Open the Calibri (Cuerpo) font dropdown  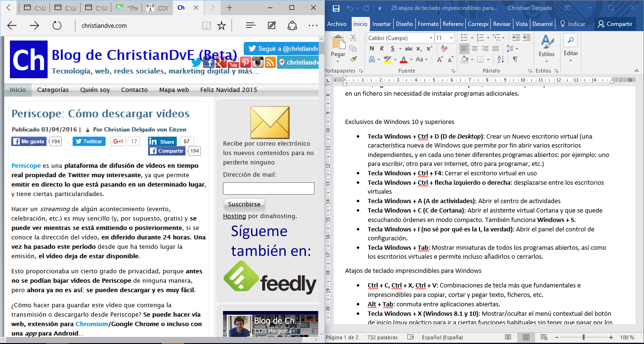pyautogui.click(x=431, y=38)
